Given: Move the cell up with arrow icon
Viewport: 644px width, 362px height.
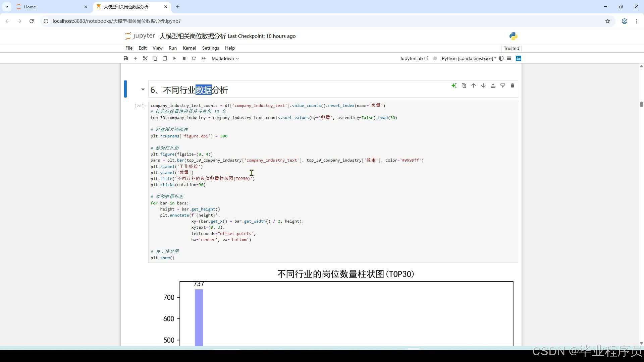Looking at the screenshot, I should pos(474,86).
